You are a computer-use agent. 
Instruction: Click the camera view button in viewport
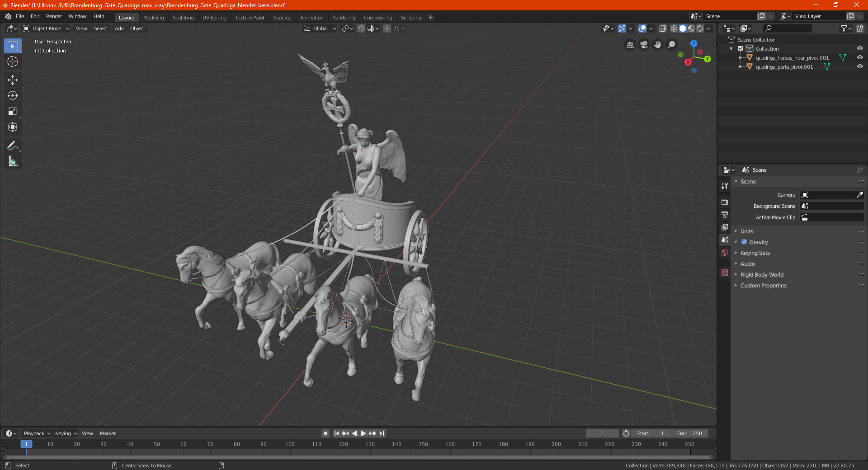[x=644, y=45]
